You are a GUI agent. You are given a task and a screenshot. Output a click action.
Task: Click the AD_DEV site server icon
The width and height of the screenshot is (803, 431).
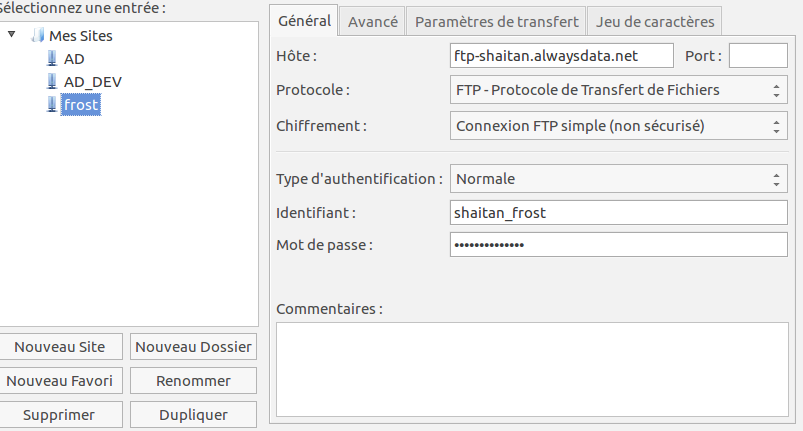tap(52, 82)
